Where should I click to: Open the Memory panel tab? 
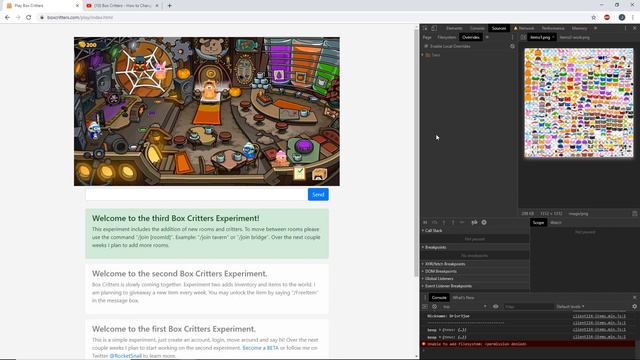[x=579, y=28]
